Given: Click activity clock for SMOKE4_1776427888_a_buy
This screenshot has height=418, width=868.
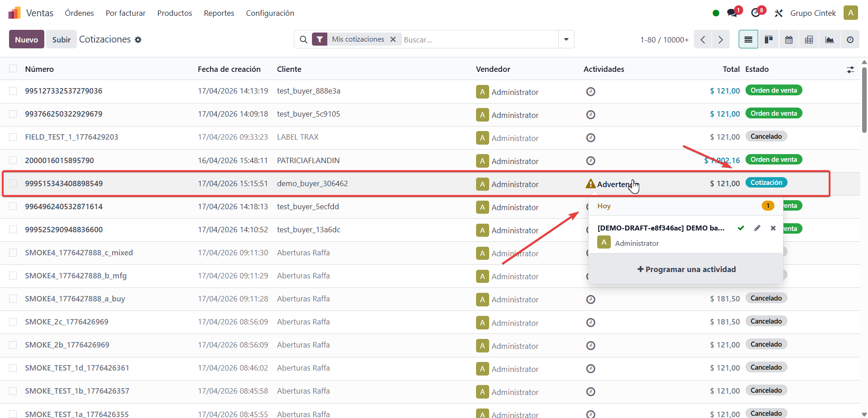Looking at the screenshot, I should tap(590, 300).
